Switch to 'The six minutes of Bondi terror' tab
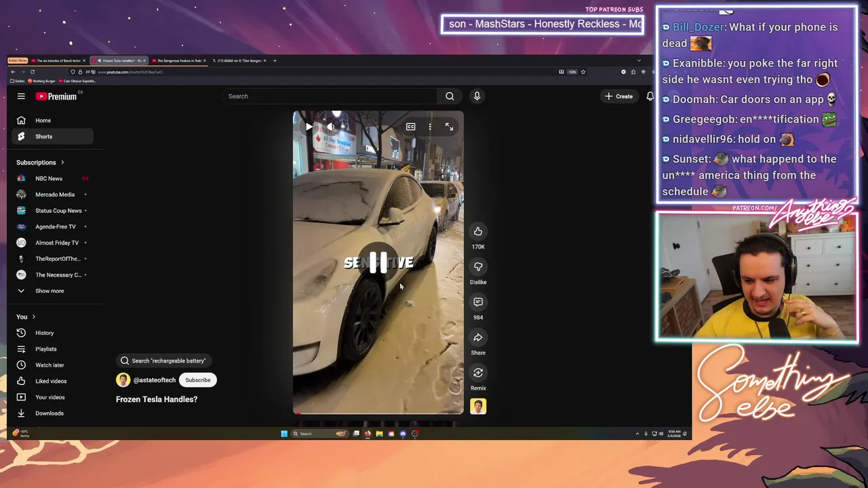 click(x=58, y=61)
